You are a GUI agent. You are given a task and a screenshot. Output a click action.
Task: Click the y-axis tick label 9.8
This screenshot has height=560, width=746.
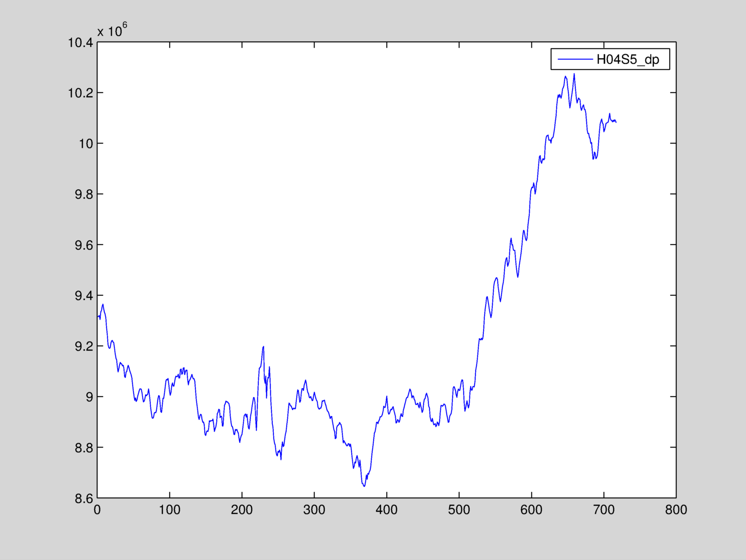point(84,194)
